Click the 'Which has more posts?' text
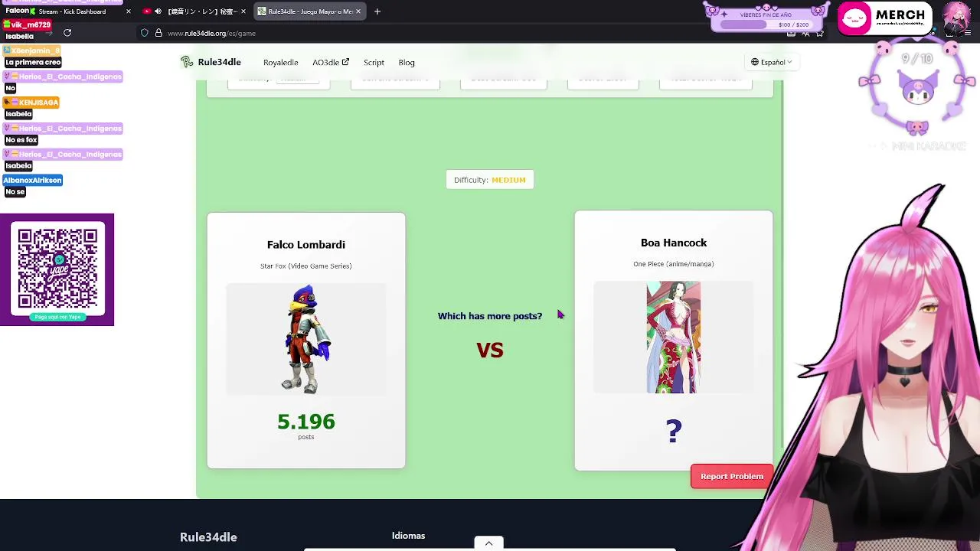This screenshot has height=551, width=980. pos(490,316)
